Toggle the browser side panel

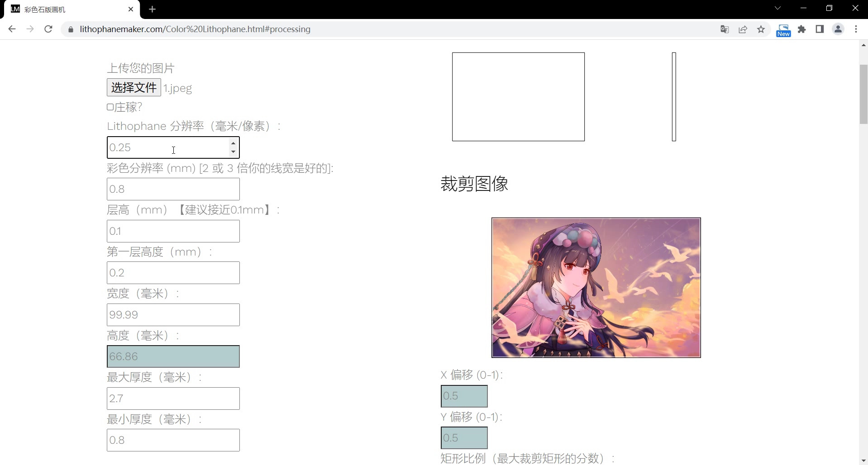(820, 29)
